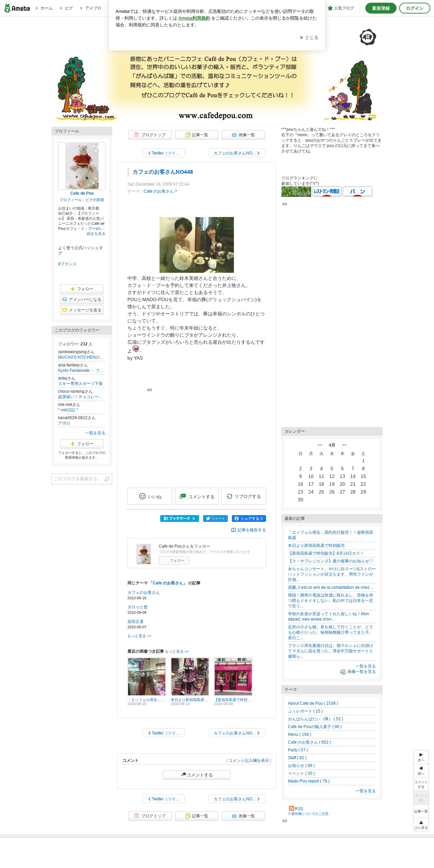The height and width of the screenshot is (868, 434).
Task: Click the round Pou character icon
Action: pos(368,37)
